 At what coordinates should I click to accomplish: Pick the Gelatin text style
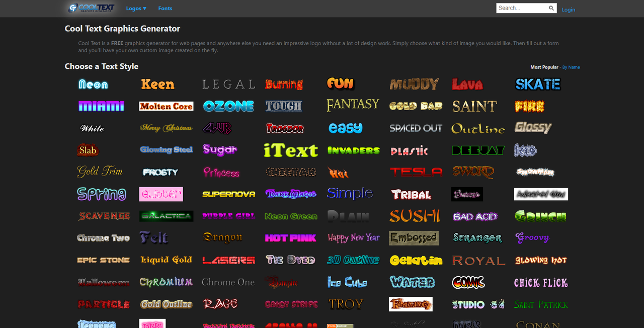tap(416, 260)
